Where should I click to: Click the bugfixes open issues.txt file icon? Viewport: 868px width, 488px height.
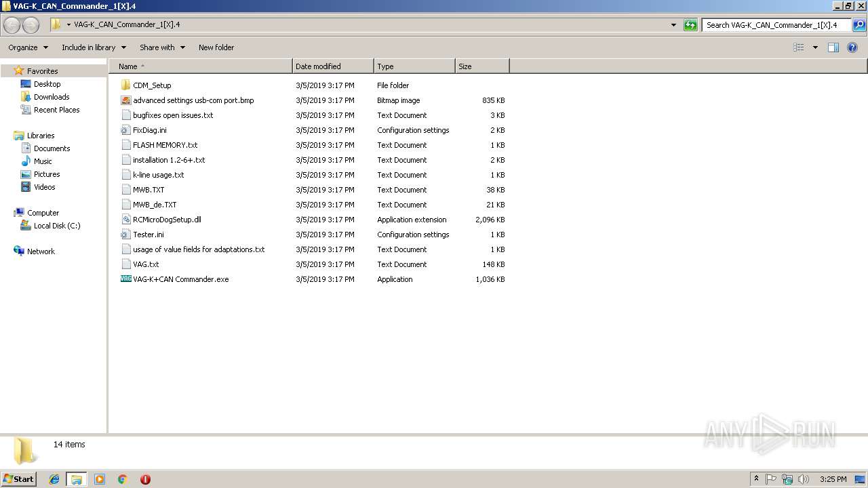(x=125, y=115)
